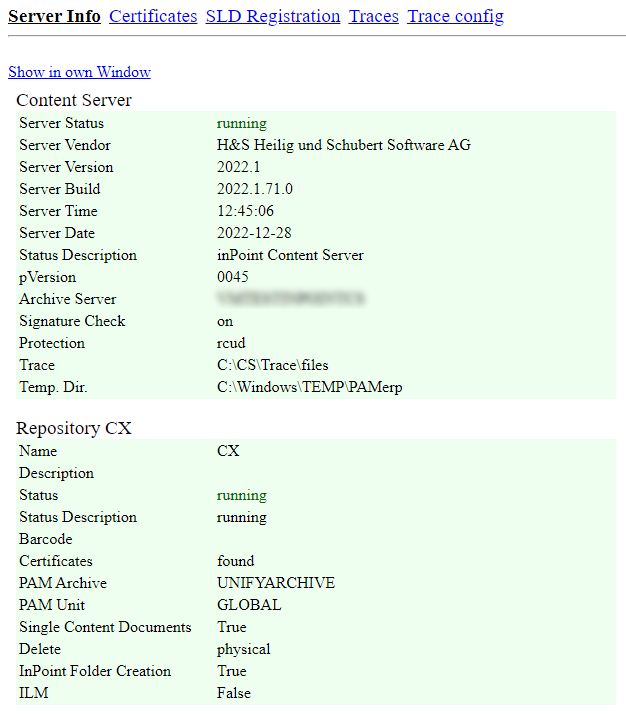Click the Server Vendor name text
This screenshot has width=626, height=715.
pyautogui.click(x=344, y=145)
